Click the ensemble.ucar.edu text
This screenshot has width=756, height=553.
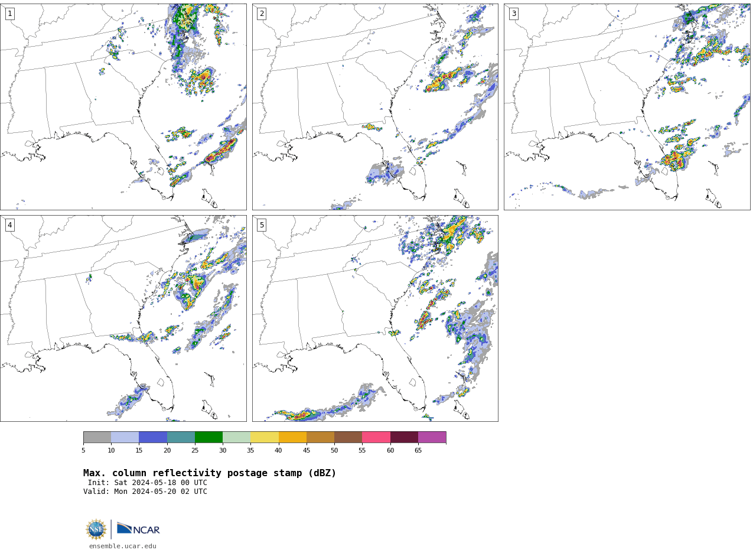(x=123, y=547)
